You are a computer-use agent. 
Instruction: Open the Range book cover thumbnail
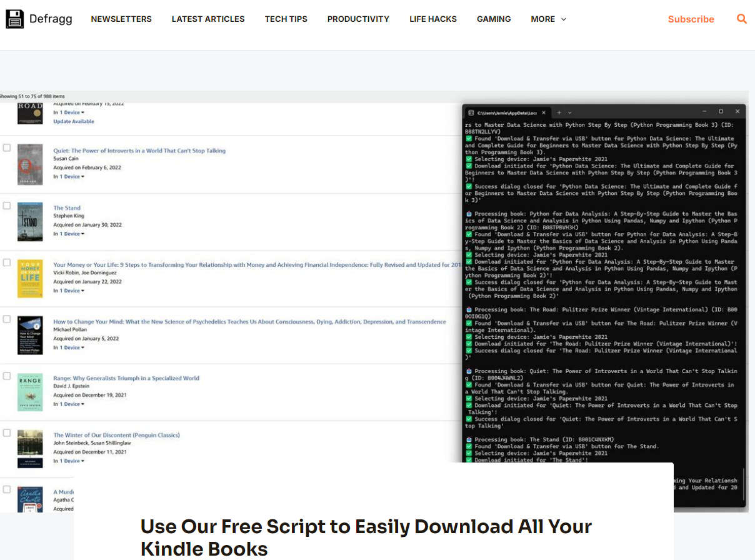coord(30,392)
